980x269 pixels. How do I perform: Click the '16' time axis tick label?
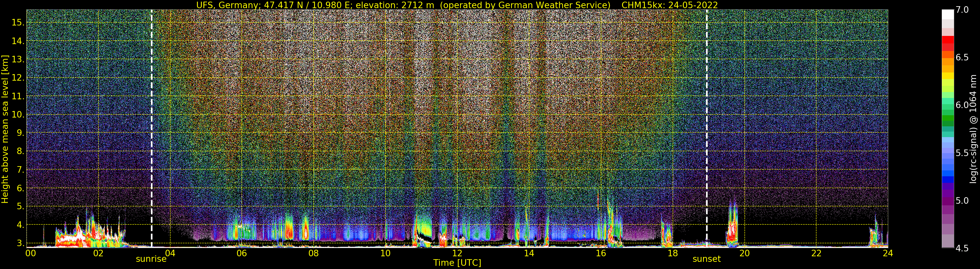601,253
